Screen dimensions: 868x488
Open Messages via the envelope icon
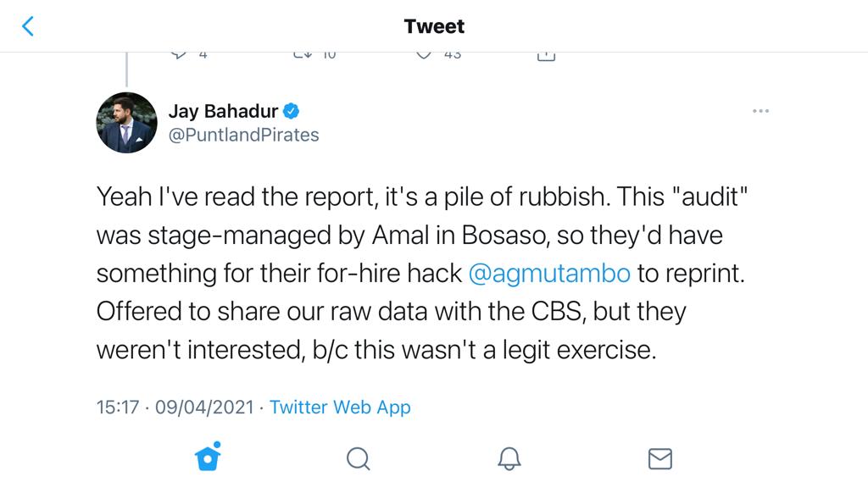(x=659, y=458)
